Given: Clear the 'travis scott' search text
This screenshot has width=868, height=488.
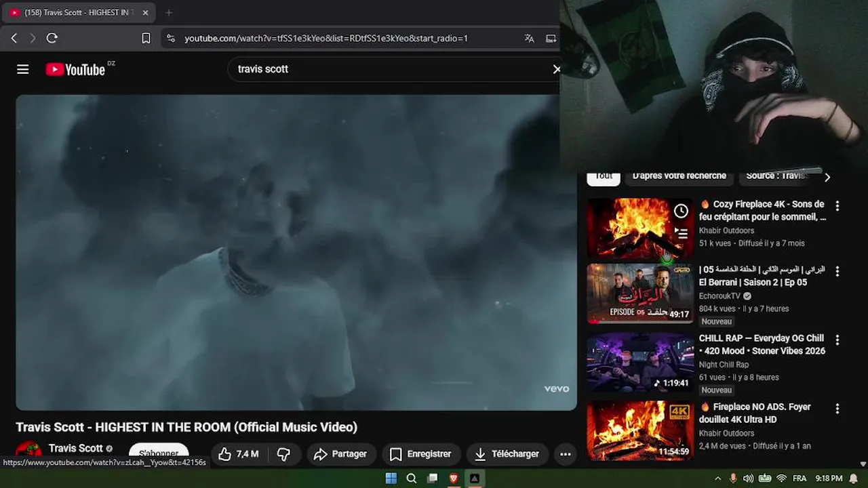Looking at the screenshot, I should coord(556,69).
